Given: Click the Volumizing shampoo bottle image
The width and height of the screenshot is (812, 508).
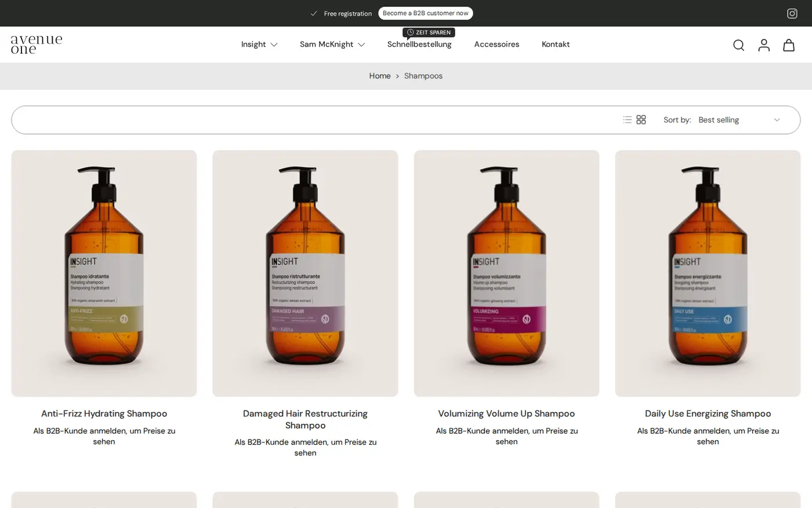Looking at the screenshot, I should [x=506, y=273].
